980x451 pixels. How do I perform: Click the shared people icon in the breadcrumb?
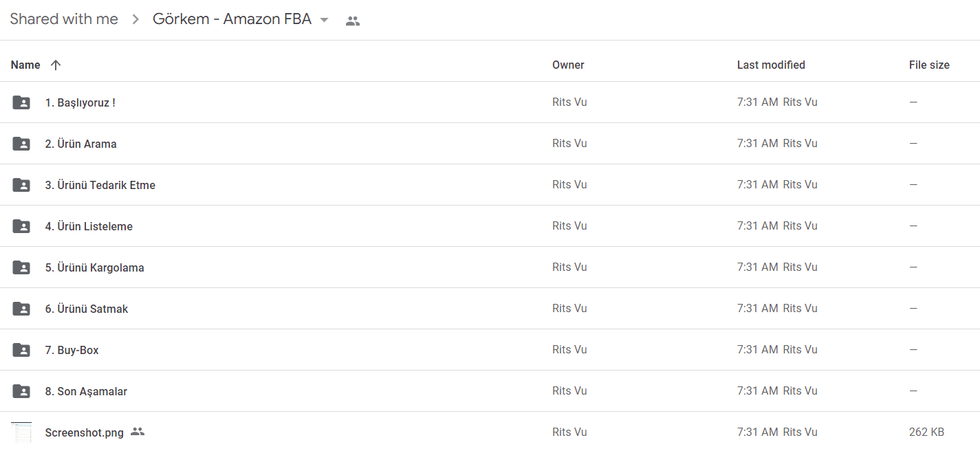353,21
